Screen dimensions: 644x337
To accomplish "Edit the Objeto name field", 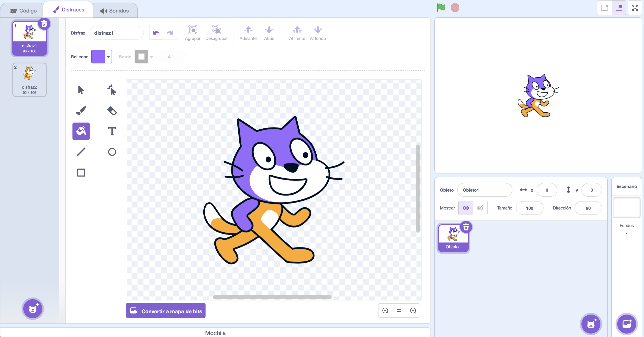I will click(x=485, y=190).
